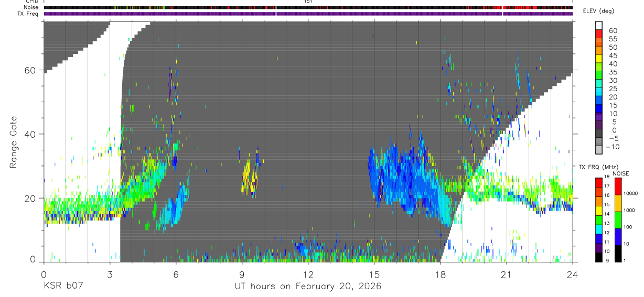Click the '6' hour tick label on x-axis

click(176, 274)
